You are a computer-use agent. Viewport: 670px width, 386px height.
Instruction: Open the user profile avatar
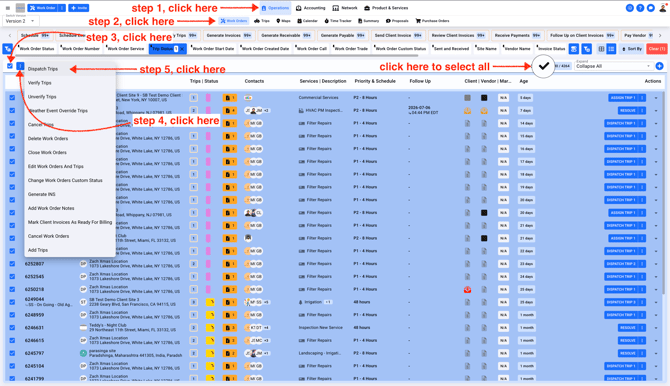click(x=662, y=8)
